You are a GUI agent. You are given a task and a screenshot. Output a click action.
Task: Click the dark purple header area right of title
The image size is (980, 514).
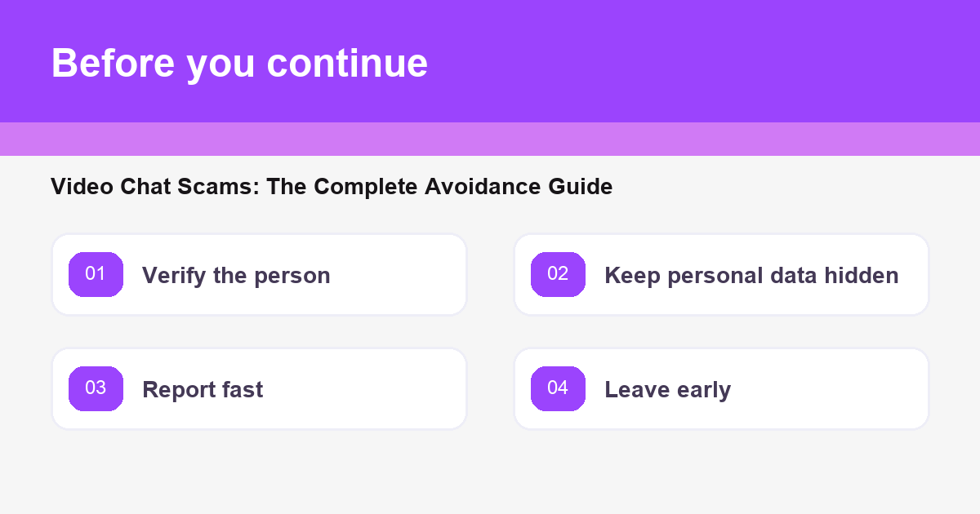click(x=702, y=61)
